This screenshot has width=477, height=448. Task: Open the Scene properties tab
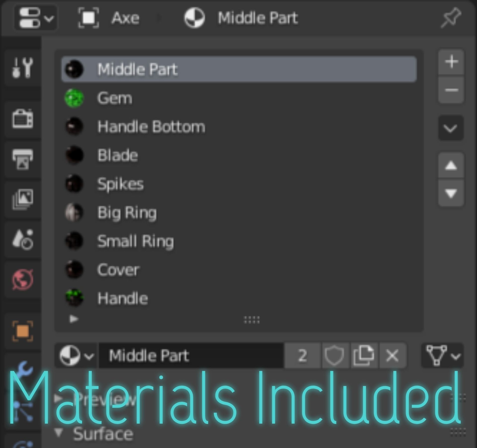pyautogui.click(x=23, y=239)
